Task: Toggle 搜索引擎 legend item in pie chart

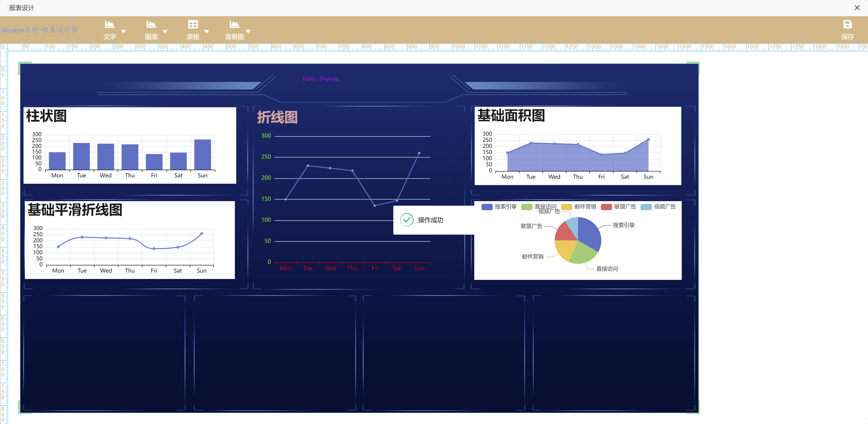Action: click(x=499, y=207)
